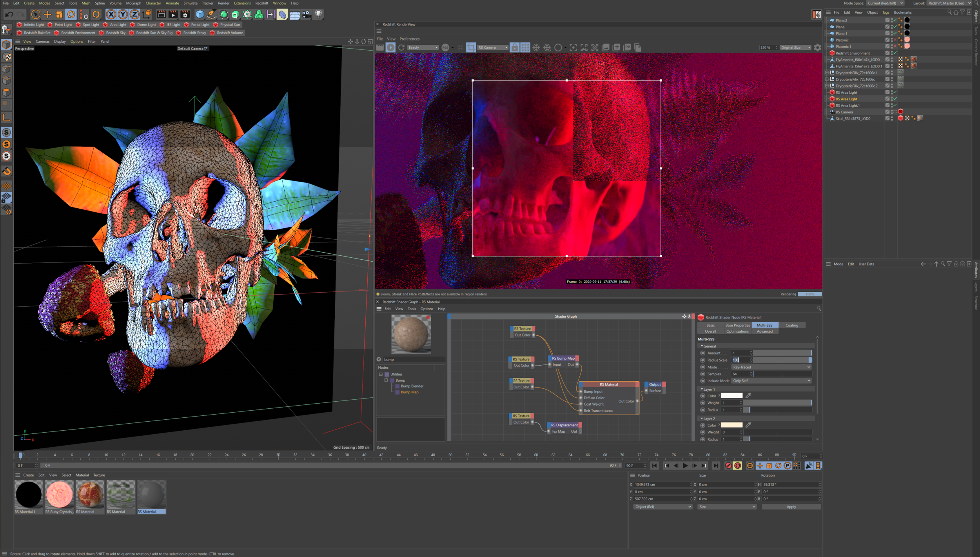Click the lock camera icon in RenderView

(514, 47)
